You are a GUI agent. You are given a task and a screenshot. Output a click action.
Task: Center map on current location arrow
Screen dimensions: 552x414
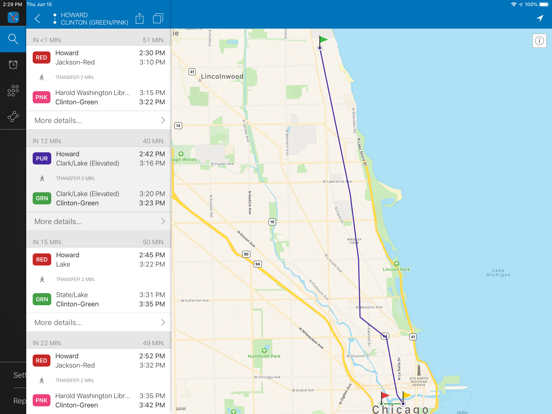click(x=540, y=18)
